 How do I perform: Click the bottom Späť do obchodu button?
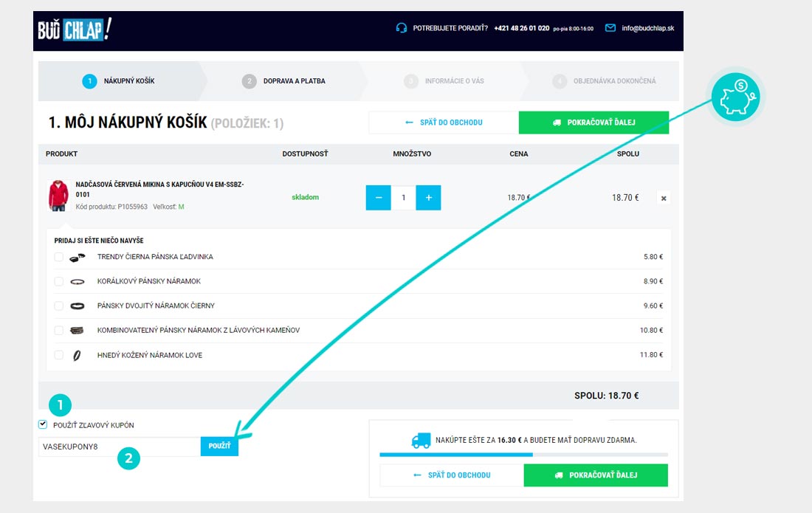452,475
